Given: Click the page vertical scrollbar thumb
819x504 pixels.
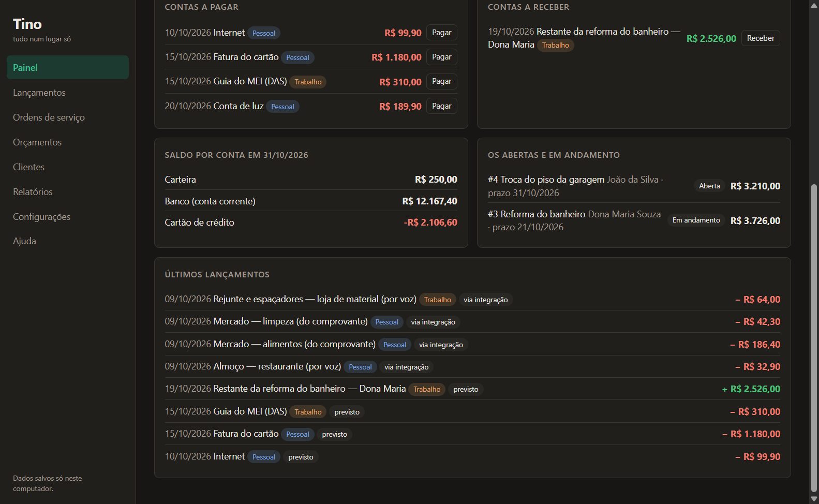Looking at the screenshot, I should [814, 337].
